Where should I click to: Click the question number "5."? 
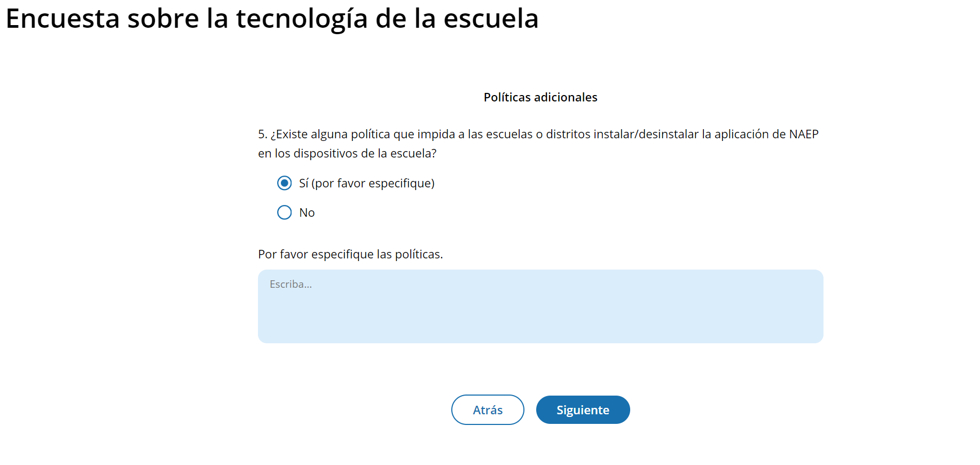tap(262, 134)
